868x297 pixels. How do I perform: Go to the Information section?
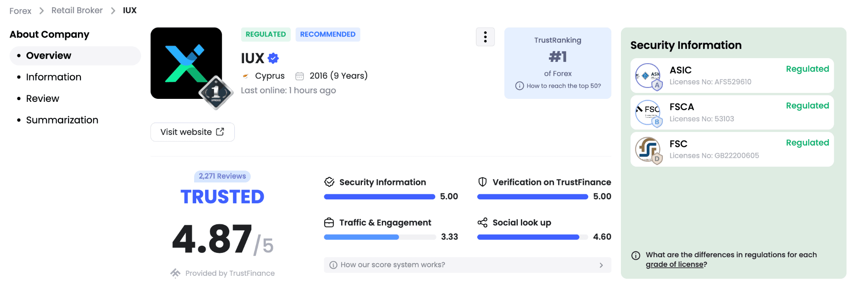[x=53, y=77]
